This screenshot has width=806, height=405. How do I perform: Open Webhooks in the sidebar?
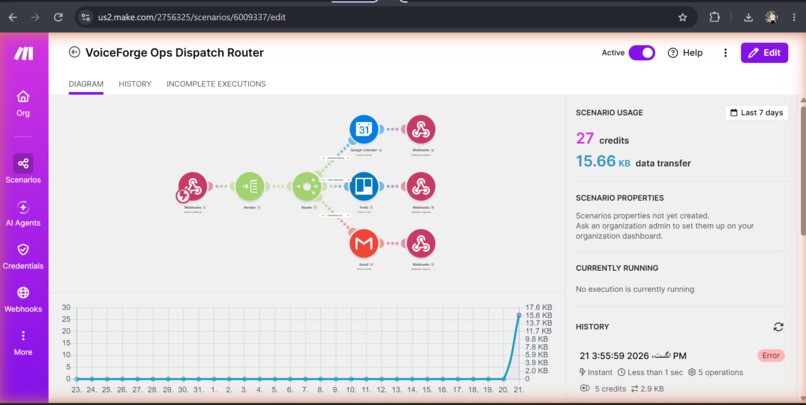(23, 300)
